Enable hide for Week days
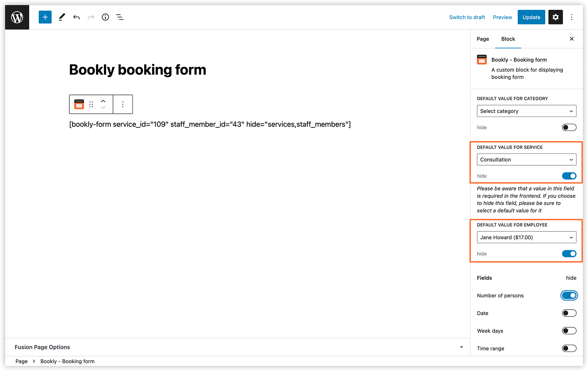588x371 pixels. coord(569,331)
